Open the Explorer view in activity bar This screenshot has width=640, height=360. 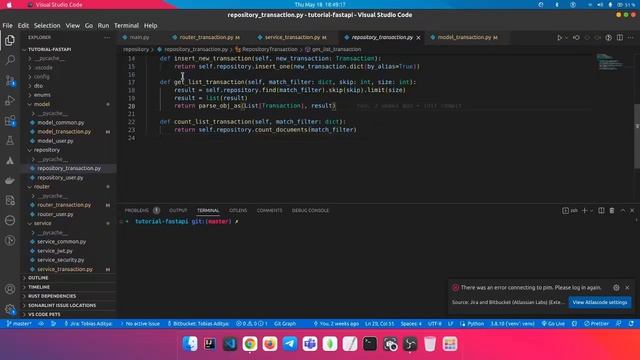tap(10, 40)
